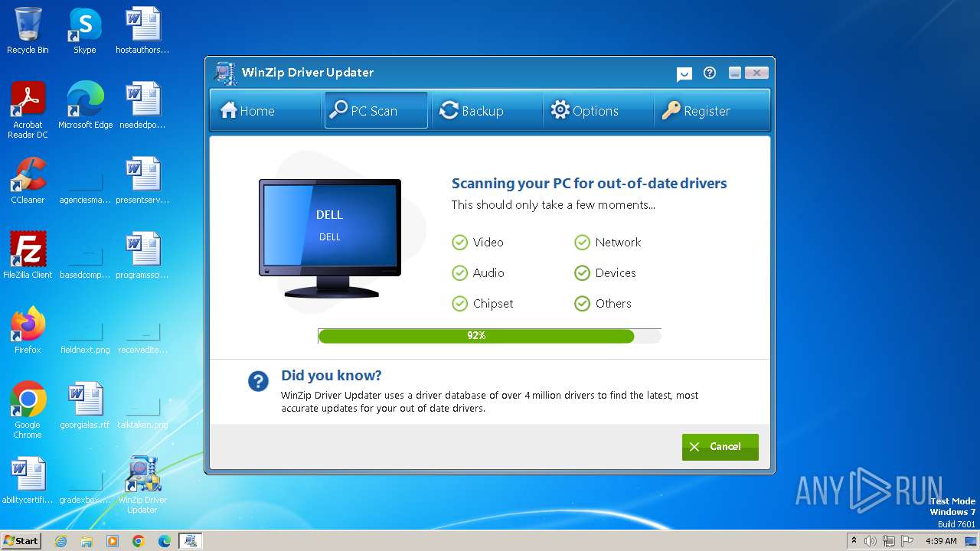Cancel the driver scan
The height and width of the screenshot is (551, 980).
pyautogui.click(x=720, y=447)
